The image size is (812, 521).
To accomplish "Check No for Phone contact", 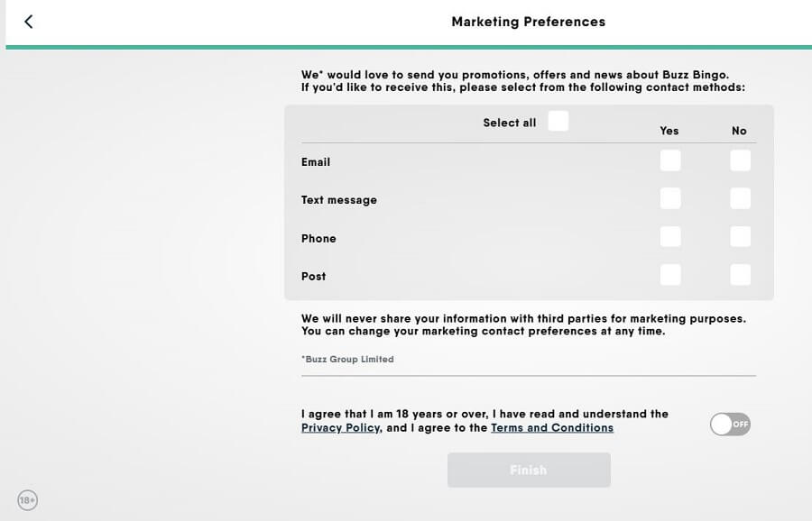I will coord(740,237).
